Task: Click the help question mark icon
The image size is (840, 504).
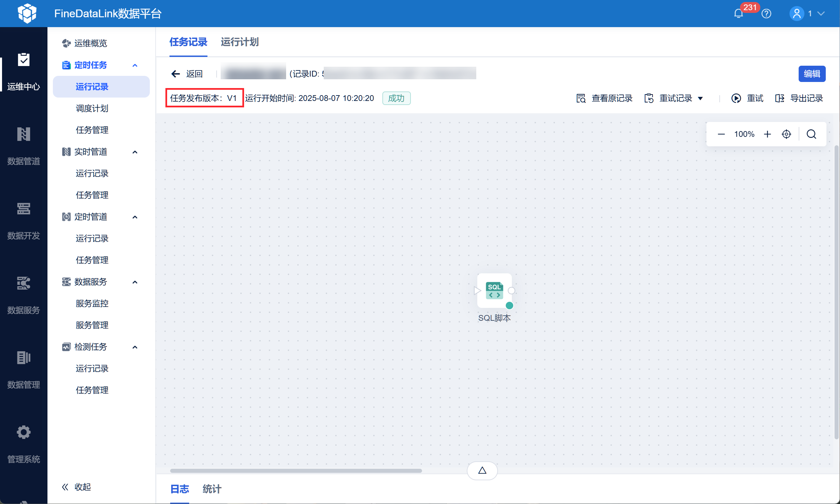Action: [x=766, y=14]
